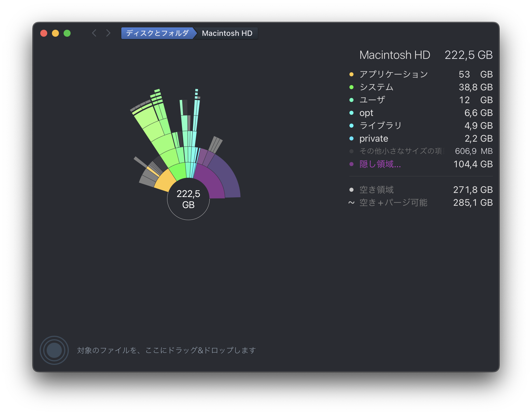Select the アプリケーション row
Screen dimensions: 532x415
(421, 74)
